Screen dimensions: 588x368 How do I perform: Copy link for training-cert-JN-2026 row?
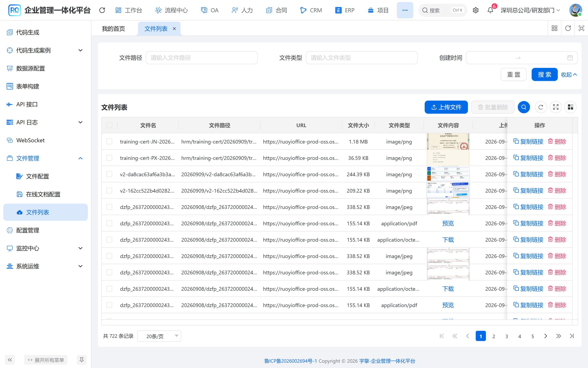tap(528, 141)
